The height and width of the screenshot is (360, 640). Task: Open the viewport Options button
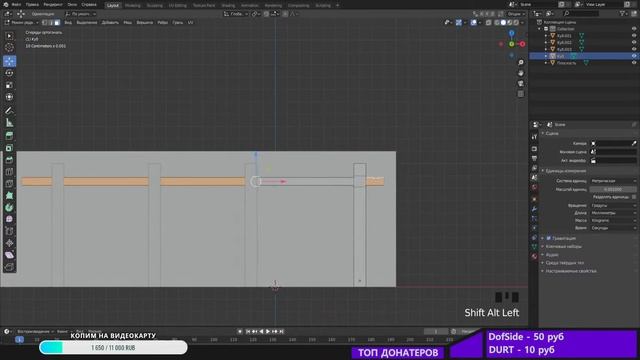pos(516,14)
